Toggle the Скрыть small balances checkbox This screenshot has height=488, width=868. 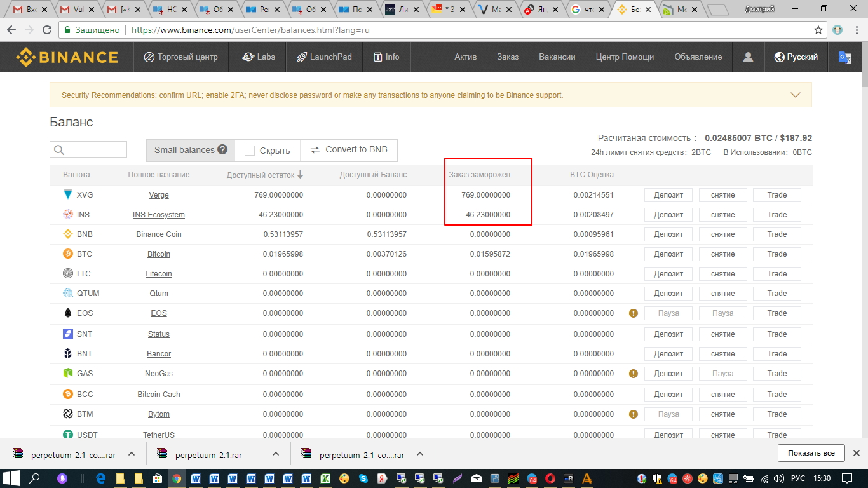pyautogui.click(x=250, y=151)
